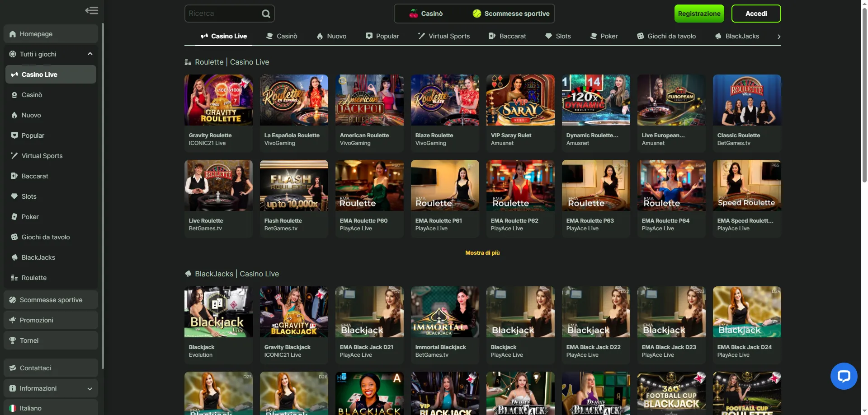Click the search magnifier icon
The image size is (868, 415).
[x=266, y=14]
